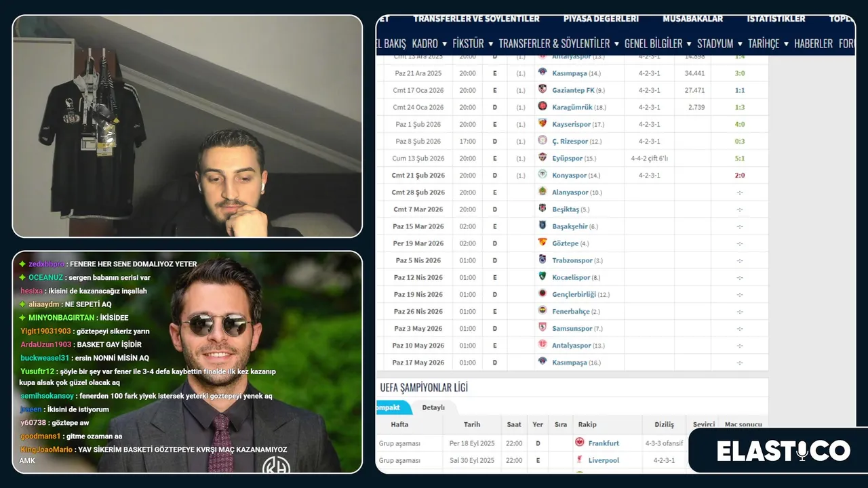Open the Frankfurt team link
Viewport: 868px width, 488px height.
604,443
